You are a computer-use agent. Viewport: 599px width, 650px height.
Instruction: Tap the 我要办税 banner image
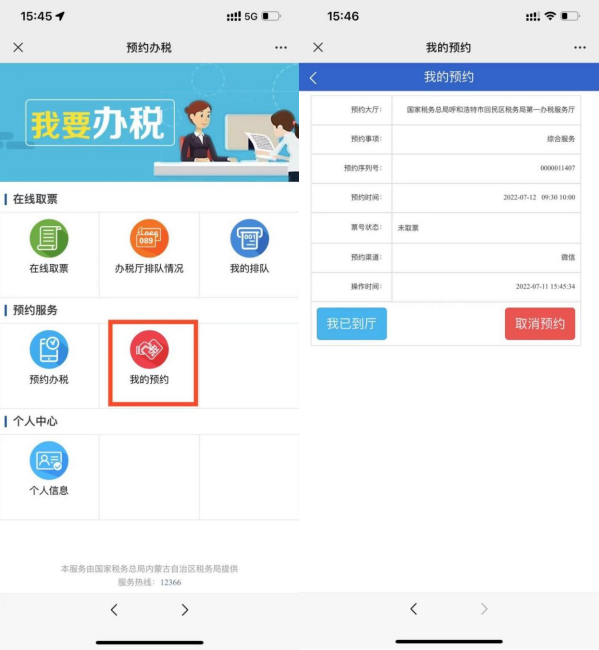pos(149,123)
